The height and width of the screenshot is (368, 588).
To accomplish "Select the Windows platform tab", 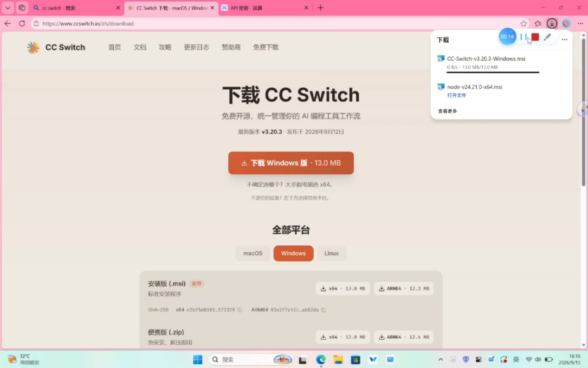I will pyautogui.click(x=293, y=253).
